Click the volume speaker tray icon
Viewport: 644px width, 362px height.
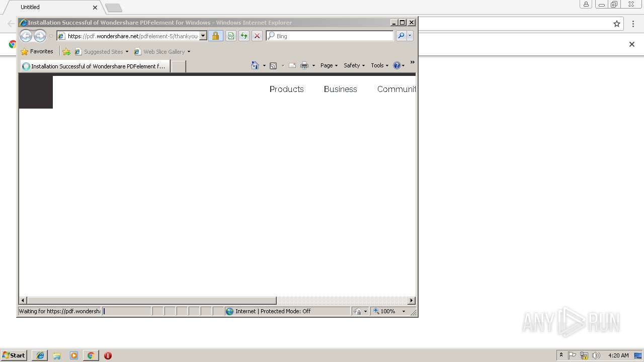click(596, 355)
